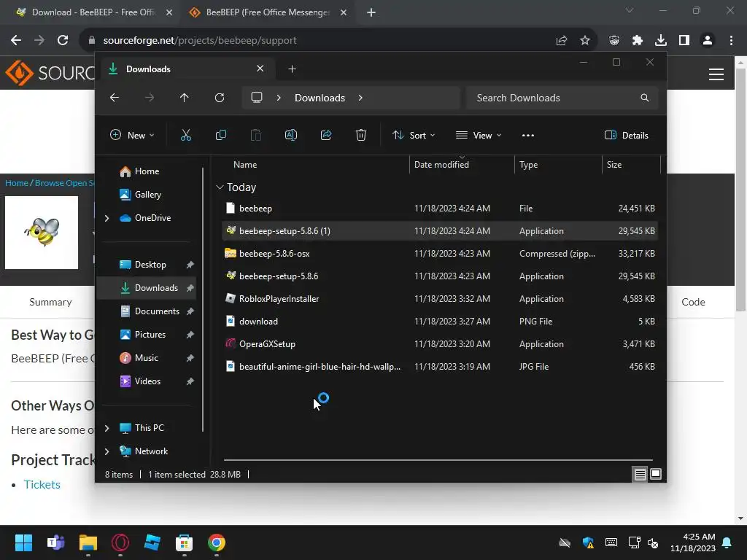Open the SourceForge hamburger menu
The height and width of the screenshot is (560, 747).
(x=716, y=74)
